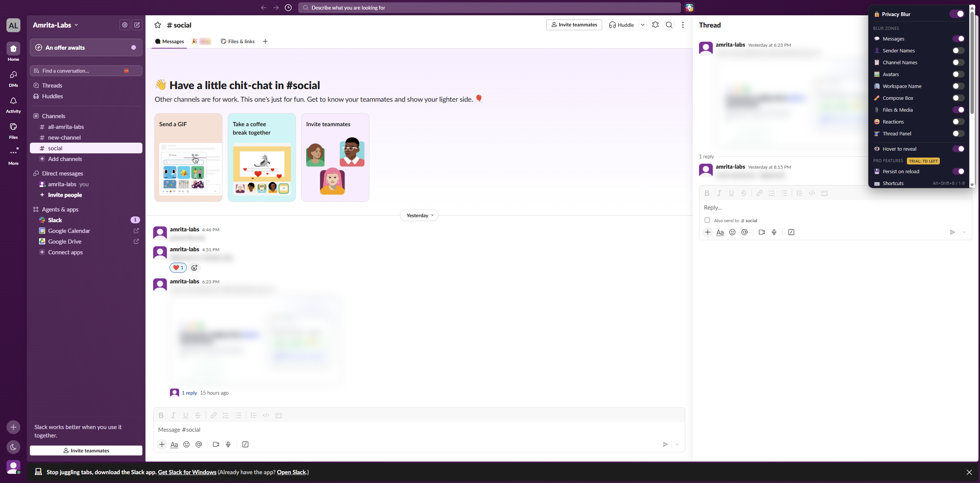Toggle dark mode moon icon
The width and height of the screenshot is (980, 483).
coord(13,447)
